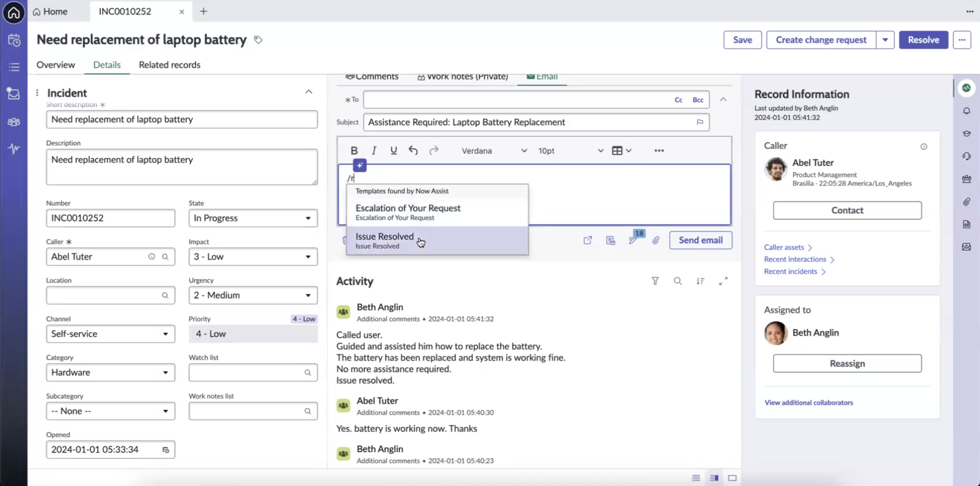Add Cc recipients
The width and height of the screenshot is (980, 486).
[x=678, y=100]
